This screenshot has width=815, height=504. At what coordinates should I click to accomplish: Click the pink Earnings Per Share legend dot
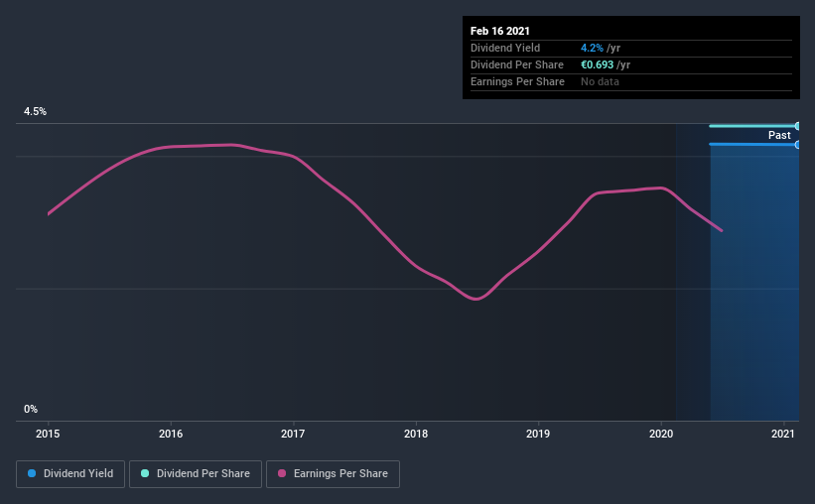[x=282, y=473]
